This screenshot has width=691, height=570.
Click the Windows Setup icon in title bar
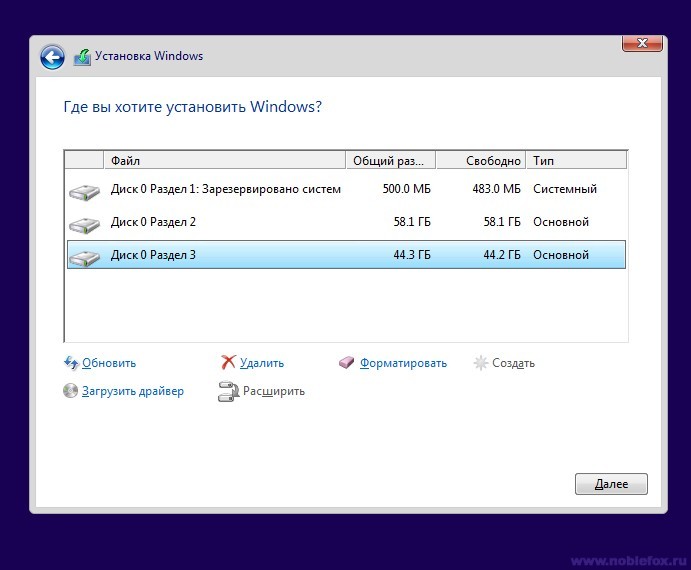pos(82,57)
